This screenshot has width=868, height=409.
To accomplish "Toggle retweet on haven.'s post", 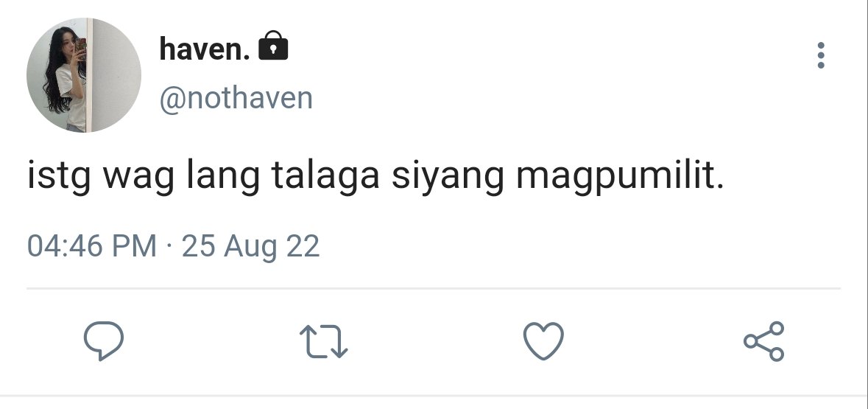I will [323, 340].
